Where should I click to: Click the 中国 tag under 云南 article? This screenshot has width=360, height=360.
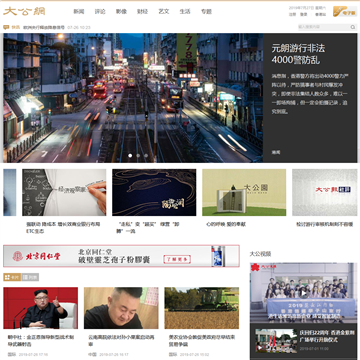click(x=92, y=354)
